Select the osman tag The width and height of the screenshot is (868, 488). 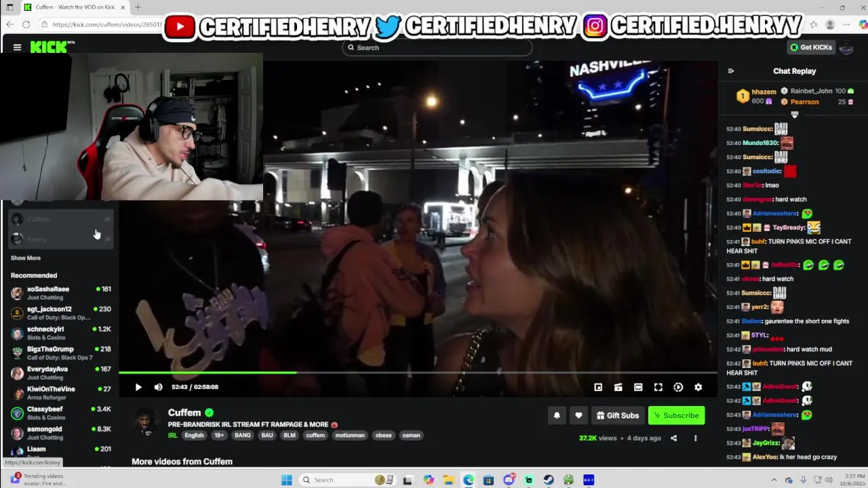(411, 435)
